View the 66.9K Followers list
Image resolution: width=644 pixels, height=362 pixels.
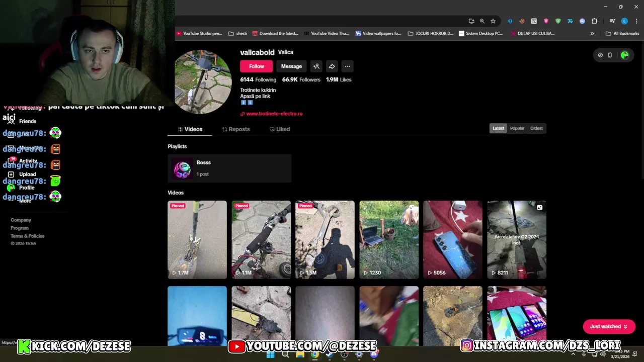pos(301,79)
